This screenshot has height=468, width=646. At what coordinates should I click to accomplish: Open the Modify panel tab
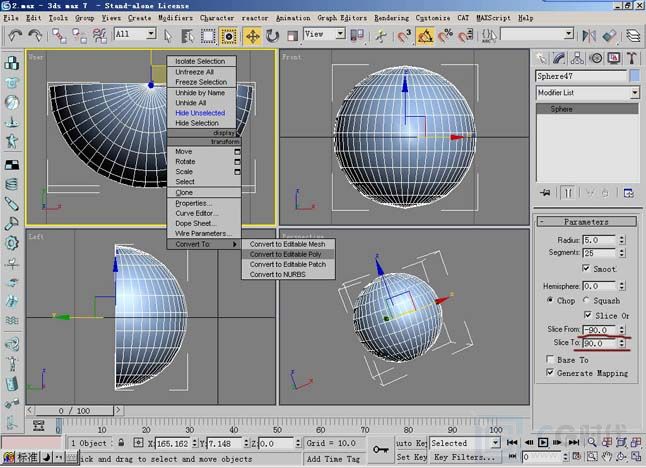point(559,58)
